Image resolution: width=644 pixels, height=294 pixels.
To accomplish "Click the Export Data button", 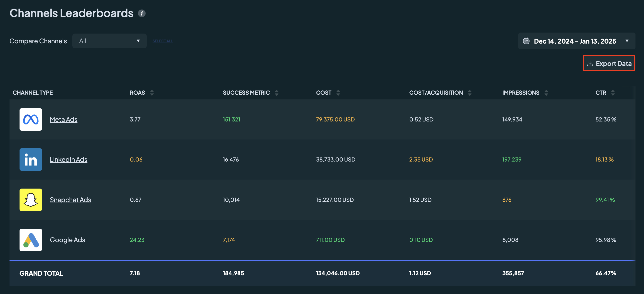I will point(609,63).
